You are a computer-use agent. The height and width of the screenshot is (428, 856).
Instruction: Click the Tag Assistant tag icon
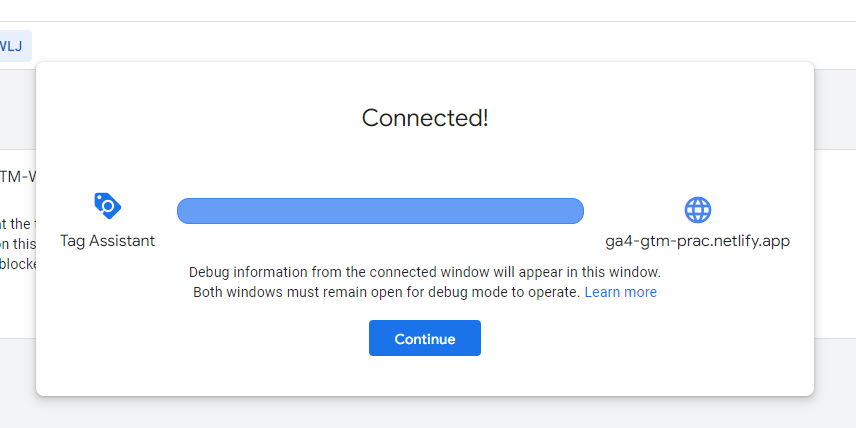coord(108,206)
